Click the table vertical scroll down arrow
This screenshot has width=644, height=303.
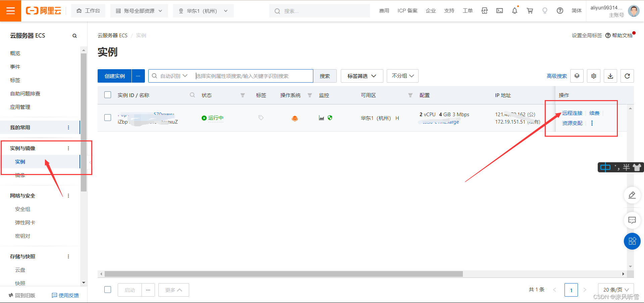631,266
